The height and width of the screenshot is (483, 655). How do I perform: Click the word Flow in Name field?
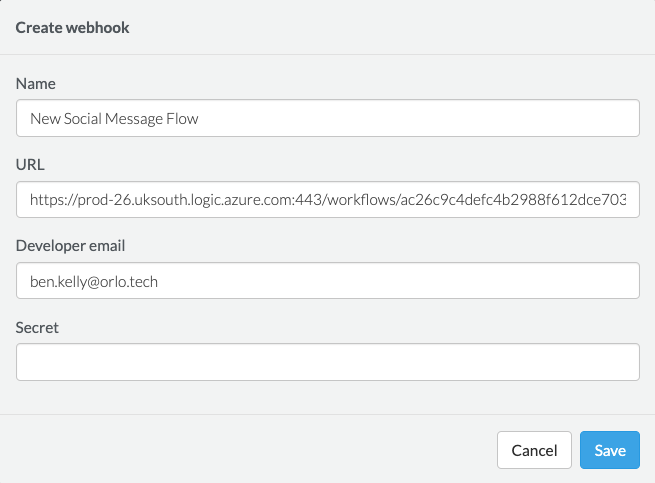pyautogui.click(x=181, y=119)
